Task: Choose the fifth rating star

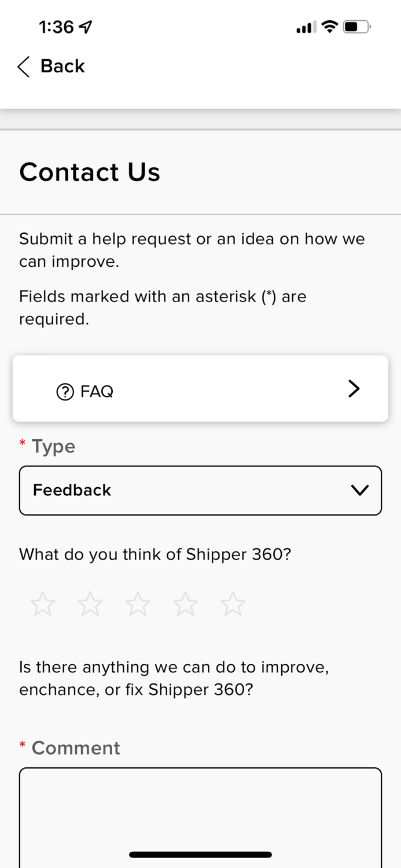Action: coord(233,604)
